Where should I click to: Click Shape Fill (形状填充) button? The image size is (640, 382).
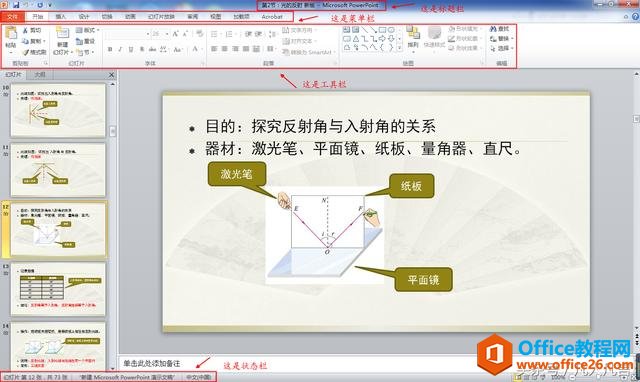(x=465, y=29)
